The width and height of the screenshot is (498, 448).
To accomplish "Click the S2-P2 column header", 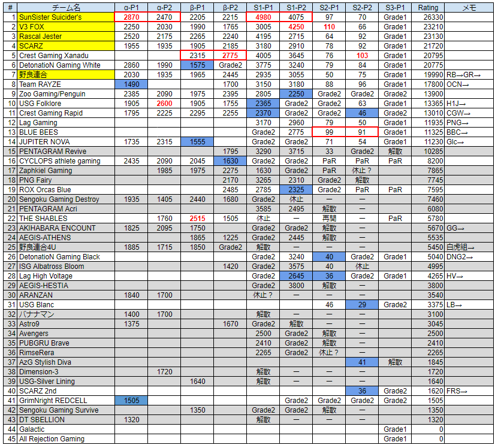I will click(362, 8).
